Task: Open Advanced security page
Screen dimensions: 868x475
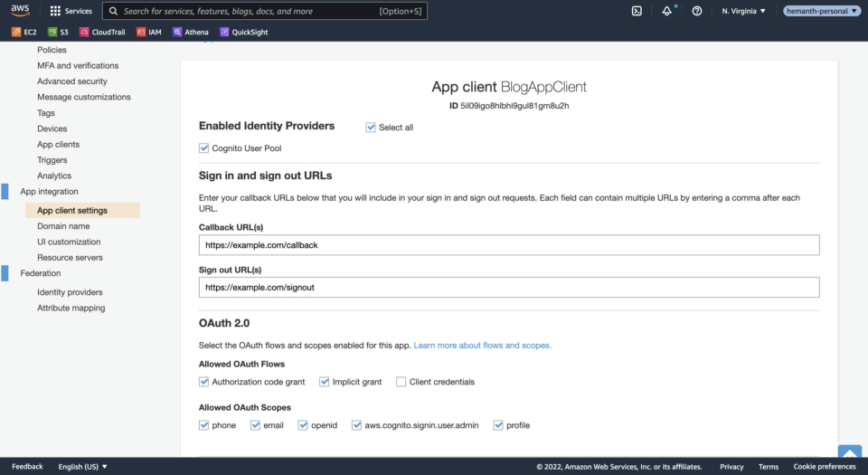Action: coord(72,81)
